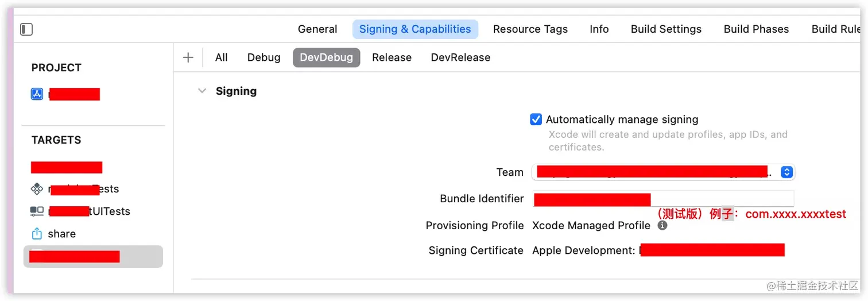
Task: Select the DevDebug configuration filter
Action: point(327,57)
